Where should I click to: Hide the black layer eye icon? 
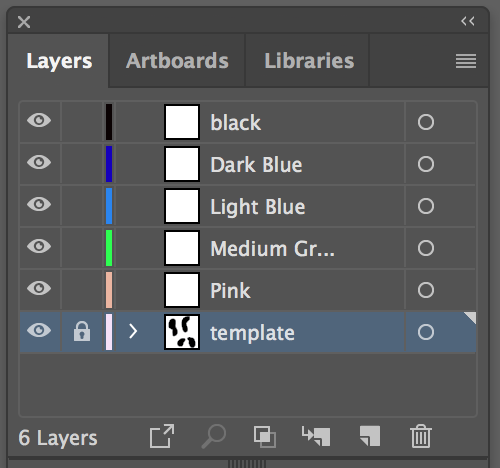tap(39, 120)
